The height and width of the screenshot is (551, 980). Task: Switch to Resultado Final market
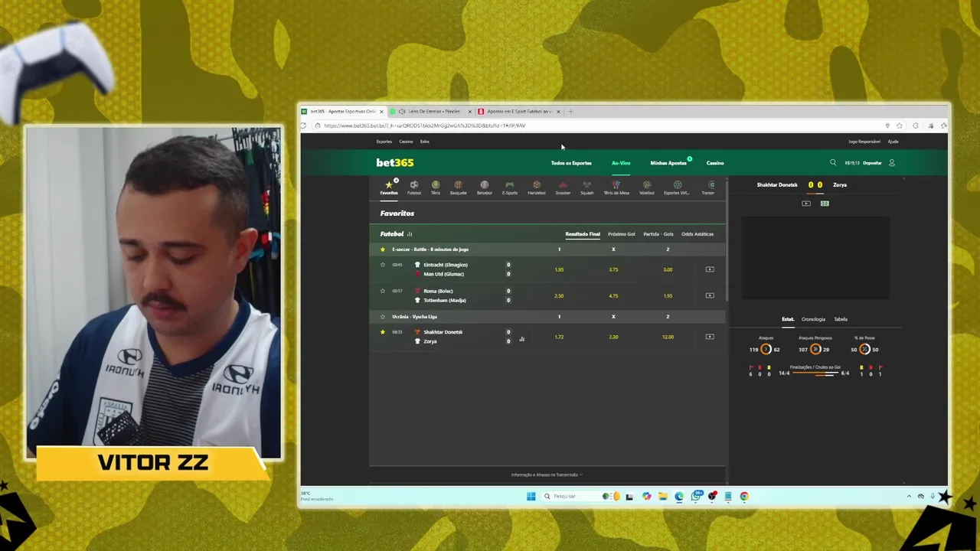pos(583,234)
